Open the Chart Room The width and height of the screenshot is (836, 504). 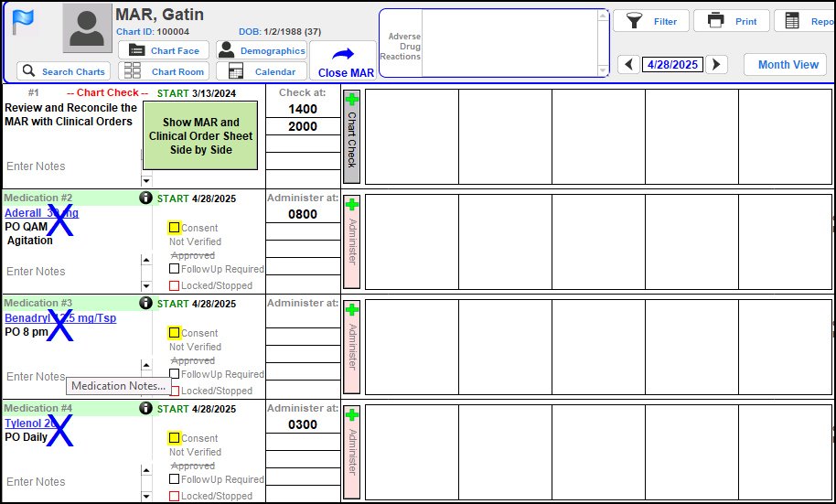pos(165,71)
